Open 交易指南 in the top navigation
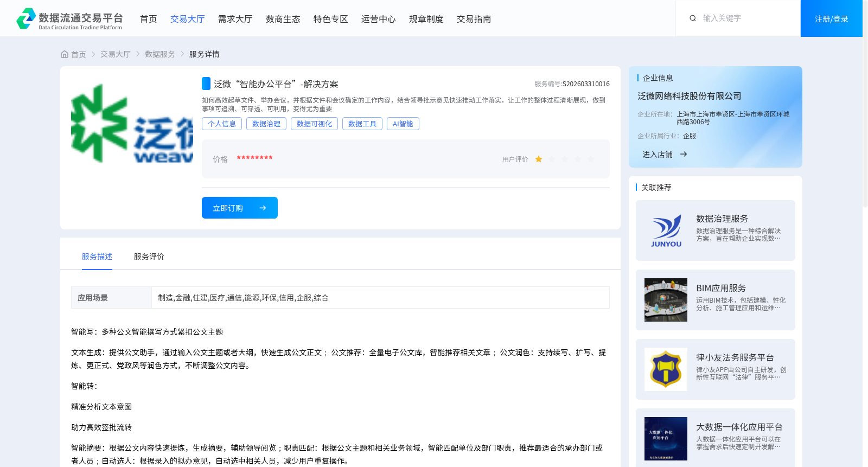 [x=474, y=19]
